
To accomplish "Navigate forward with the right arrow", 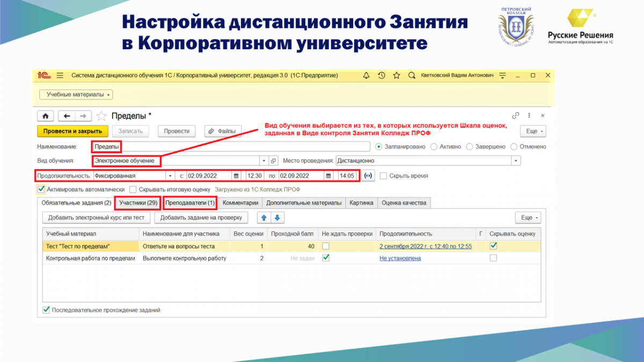I will 83,116.
